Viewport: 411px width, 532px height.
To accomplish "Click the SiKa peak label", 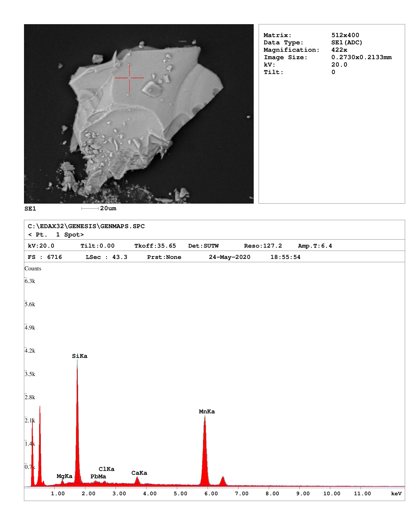I will tap(80, 356).
